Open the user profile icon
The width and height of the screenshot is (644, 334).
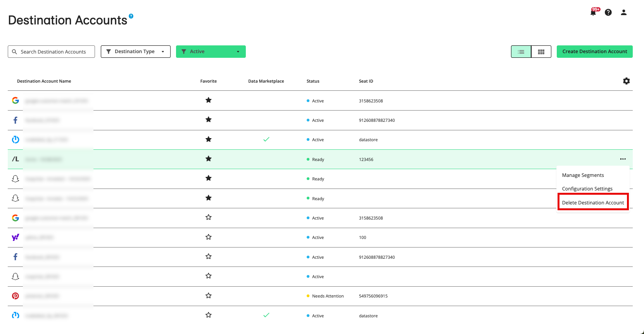pos(623,12)
